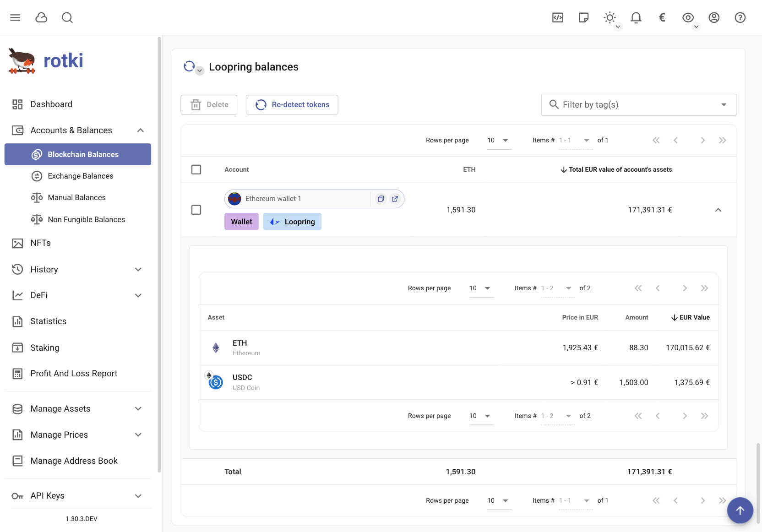Focus Filter by tag(s) field
The image size is (762, 532).
tap(639, 105)
